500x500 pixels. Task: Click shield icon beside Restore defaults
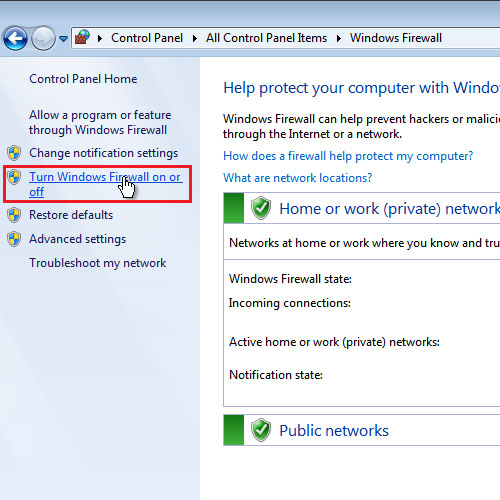point(14,215)
